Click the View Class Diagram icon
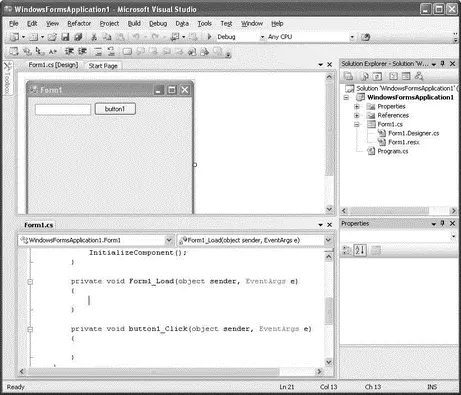This screenshot has width=461, height=395. pos(419,76)
